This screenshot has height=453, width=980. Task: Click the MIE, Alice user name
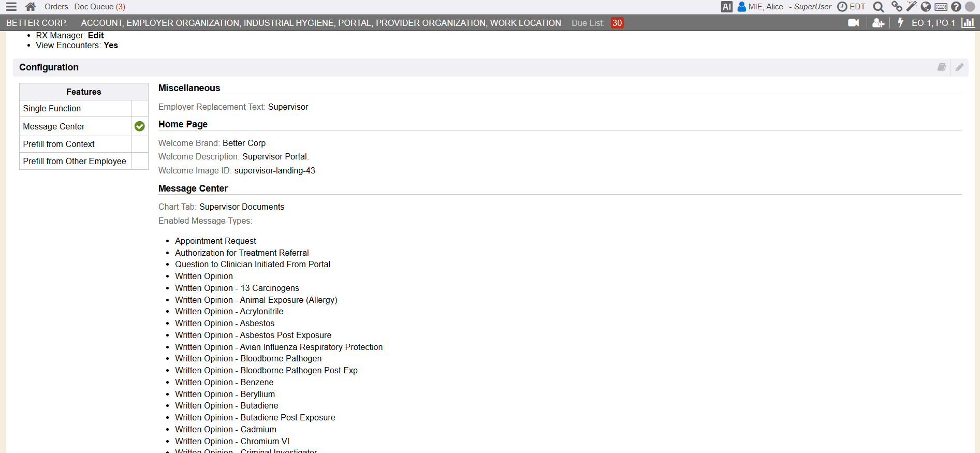click(x=765, y=7)
